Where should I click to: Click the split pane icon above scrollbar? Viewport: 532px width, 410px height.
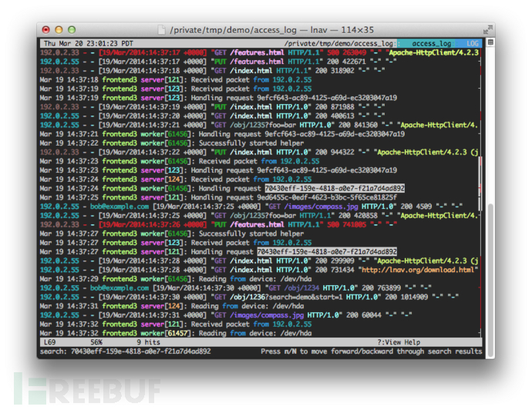click(x=490, y=42)
